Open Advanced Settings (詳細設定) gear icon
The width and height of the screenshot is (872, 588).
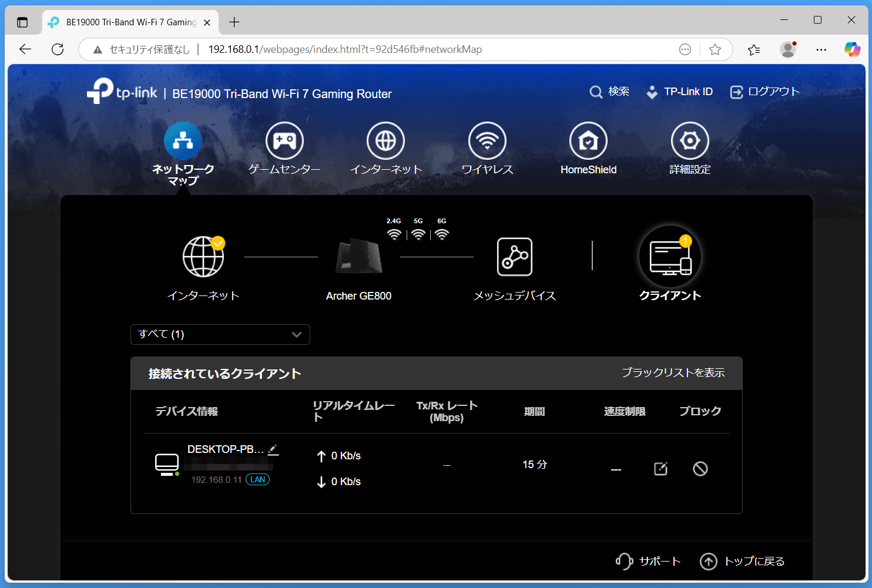pos(690,141)
